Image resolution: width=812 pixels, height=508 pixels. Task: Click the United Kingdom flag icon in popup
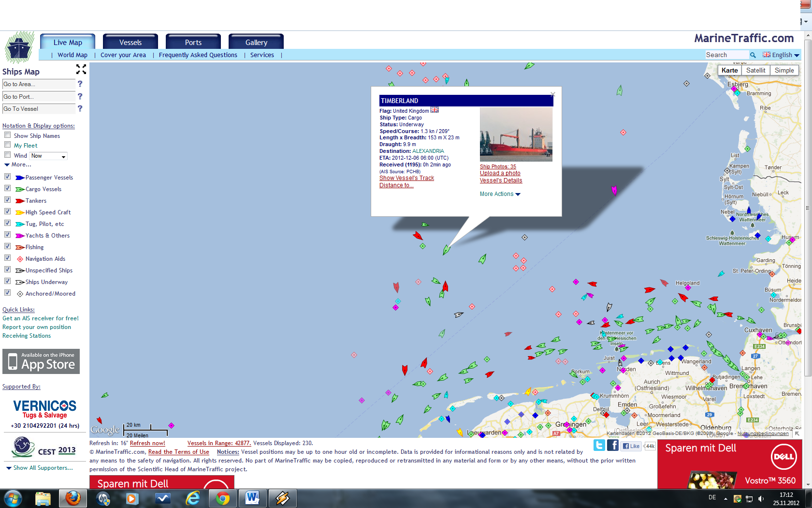(435, 110)
